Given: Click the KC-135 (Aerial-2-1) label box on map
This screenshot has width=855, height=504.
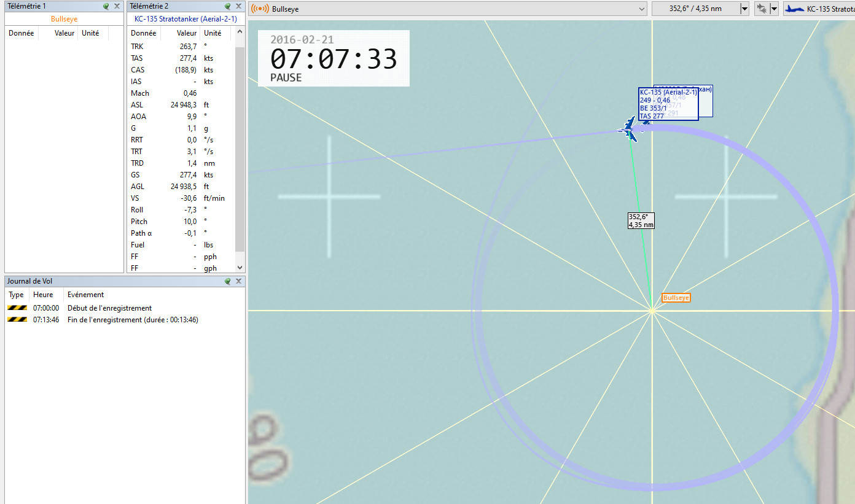Looking at the screenshot, I should (668, 104).
